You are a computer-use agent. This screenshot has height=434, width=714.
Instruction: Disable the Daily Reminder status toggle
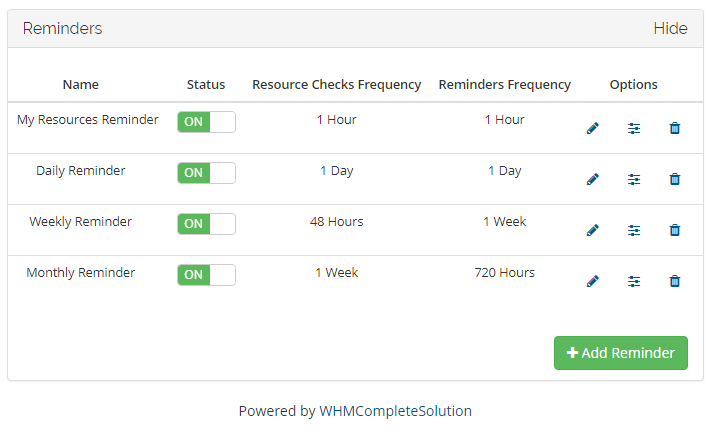coord(206,173)
